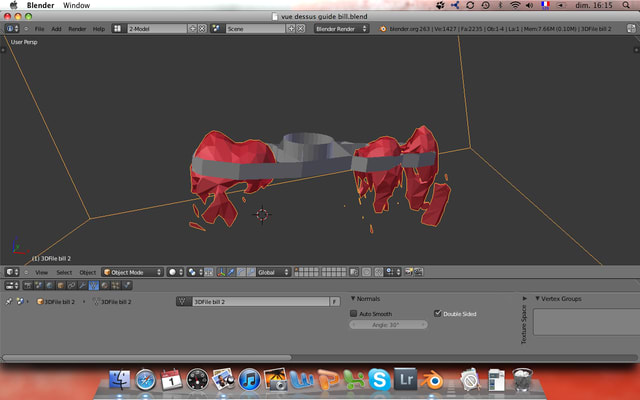Expand the Vertex Groups panel
This screenshot has width=640, height=400.
pyautogui.click(x=560, y=298)
